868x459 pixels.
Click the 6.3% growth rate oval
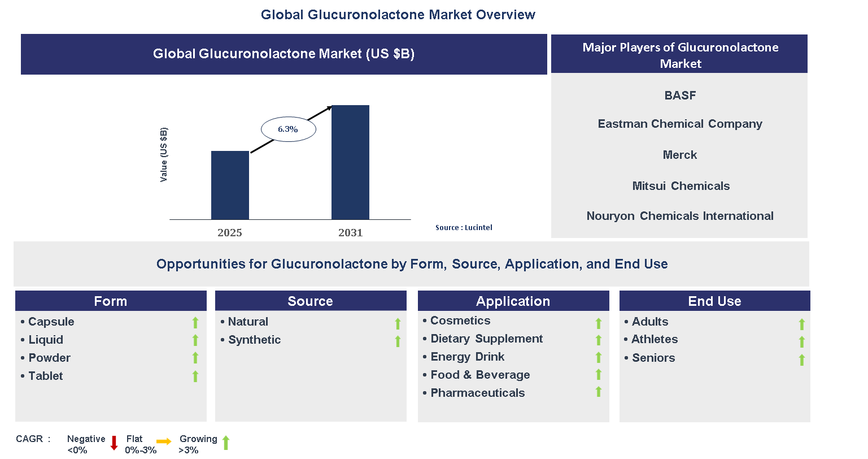[288, 129]
